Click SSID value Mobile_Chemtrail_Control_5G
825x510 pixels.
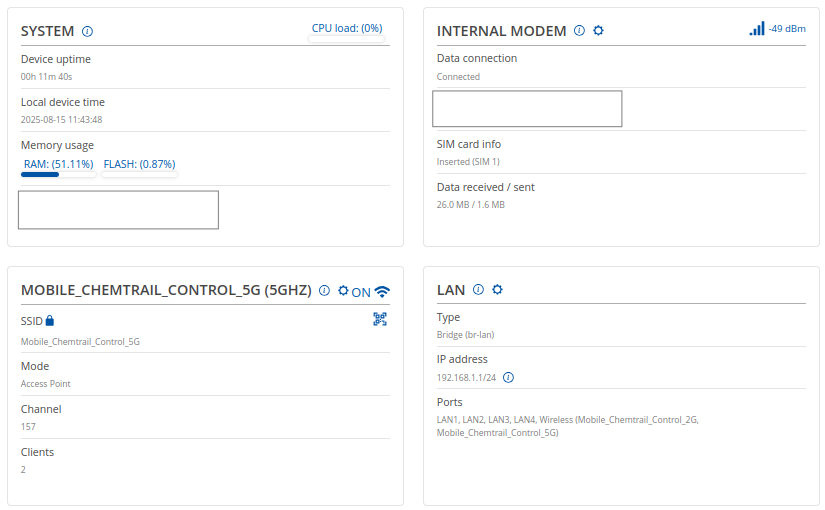81,342
